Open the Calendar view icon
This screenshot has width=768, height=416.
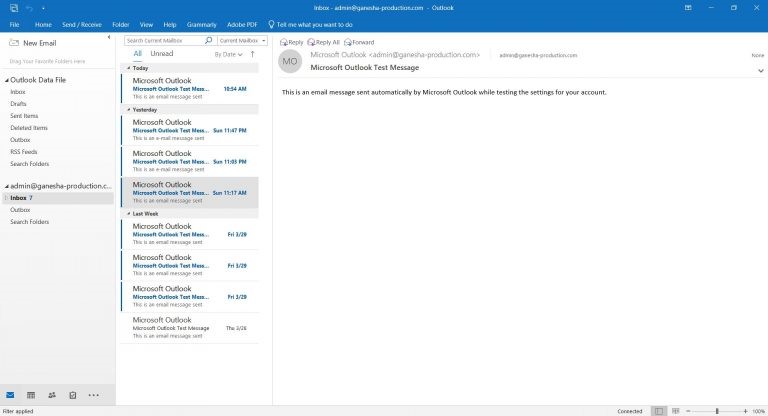[31, 395]
